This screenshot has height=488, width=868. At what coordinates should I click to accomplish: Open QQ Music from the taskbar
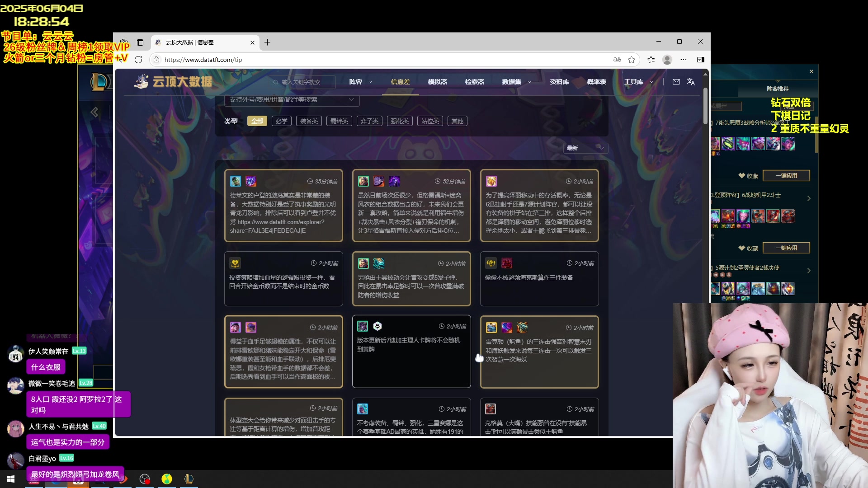tap(167, 479)
